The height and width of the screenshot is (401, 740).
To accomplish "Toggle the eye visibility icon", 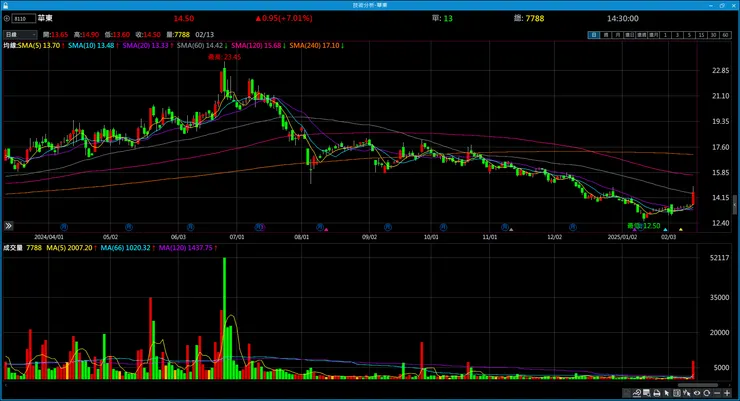I will tap(697, 393).
